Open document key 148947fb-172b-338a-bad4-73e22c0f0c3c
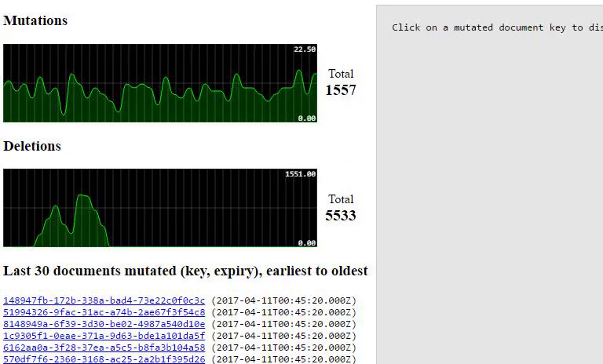This screenshot has width=603, height=364. point(104,300)
